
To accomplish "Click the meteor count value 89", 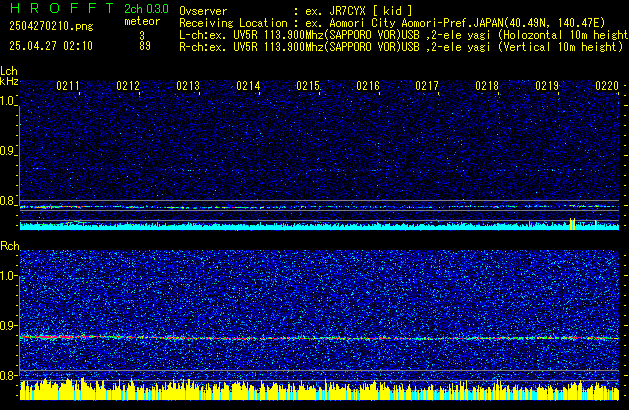I will point(145,46).
